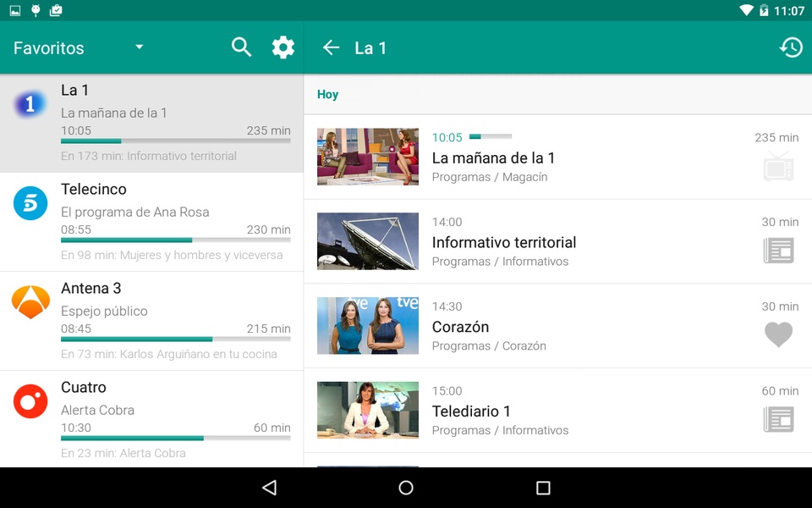Open the search magnifier icon
The width and height of the screenshot is (812, 508).
[x=241, y=47]
